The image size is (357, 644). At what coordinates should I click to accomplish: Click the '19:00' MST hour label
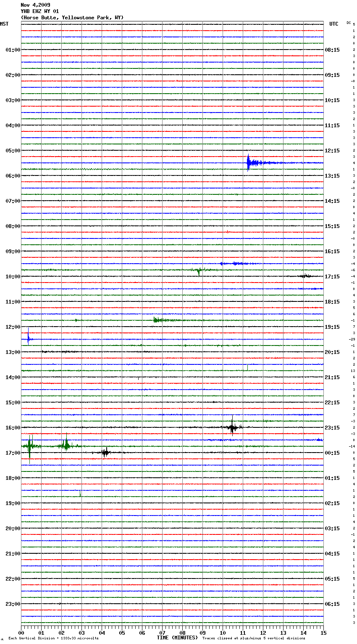13,503
